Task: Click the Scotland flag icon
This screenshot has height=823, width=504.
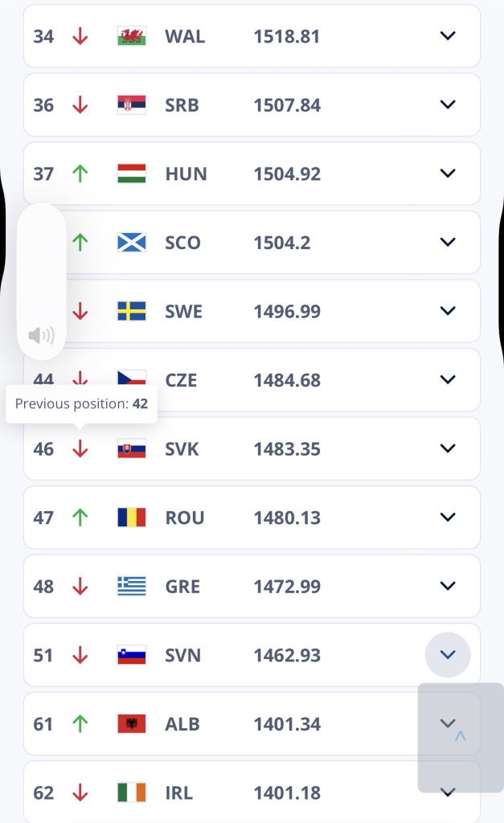Action: [131, 243]
